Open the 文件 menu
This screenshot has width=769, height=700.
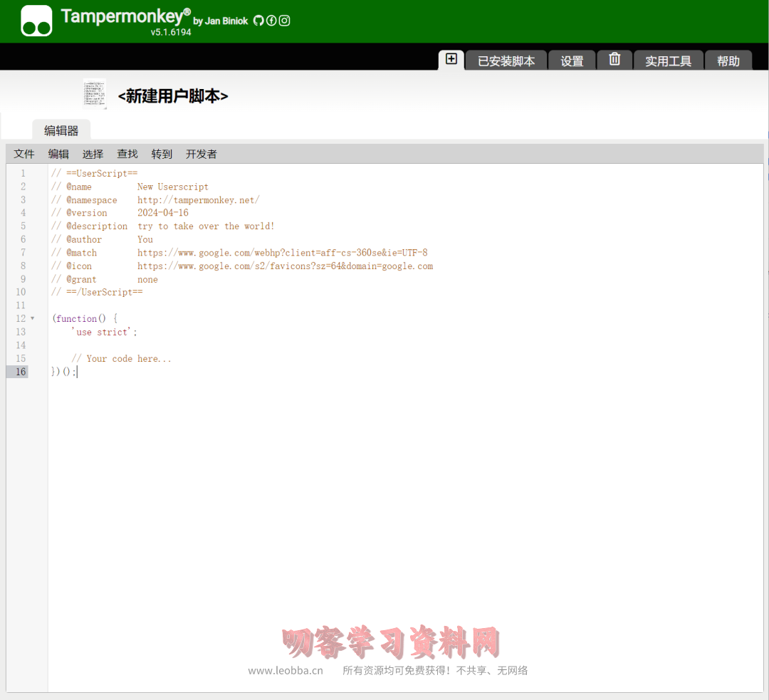(x=24, y=154)
